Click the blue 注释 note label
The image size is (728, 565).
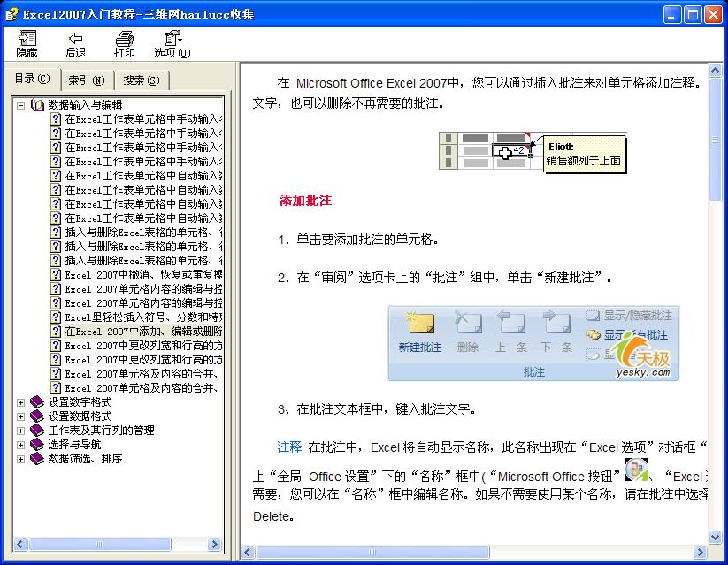click(x=289, y=447)
